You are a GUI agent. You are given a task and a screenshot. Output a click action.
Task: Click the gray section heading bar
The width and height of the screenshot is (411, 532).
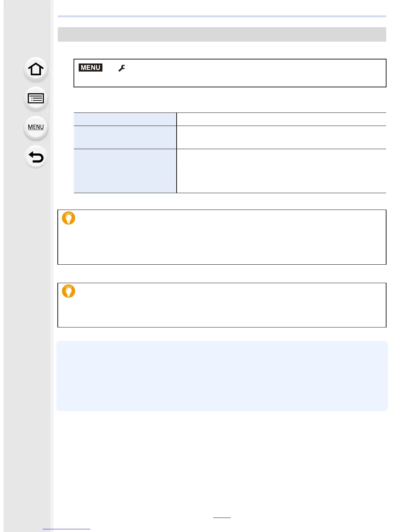222,34
